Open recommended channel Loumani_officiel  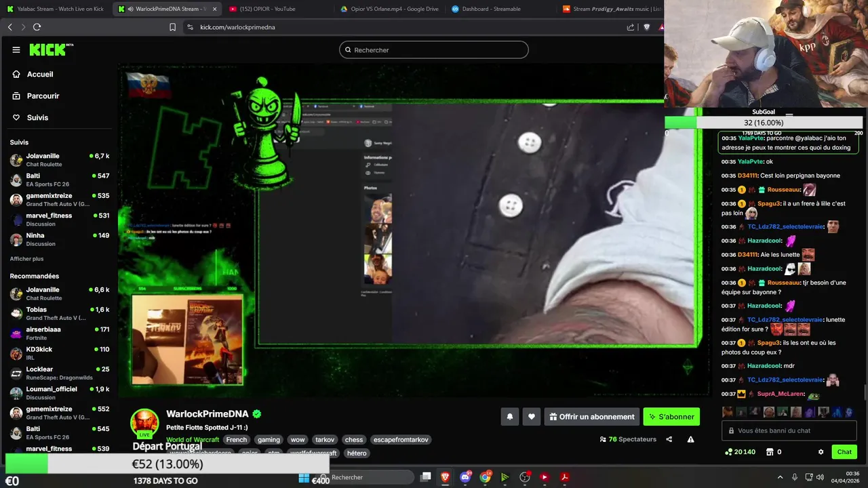click(x=60, y=393)
